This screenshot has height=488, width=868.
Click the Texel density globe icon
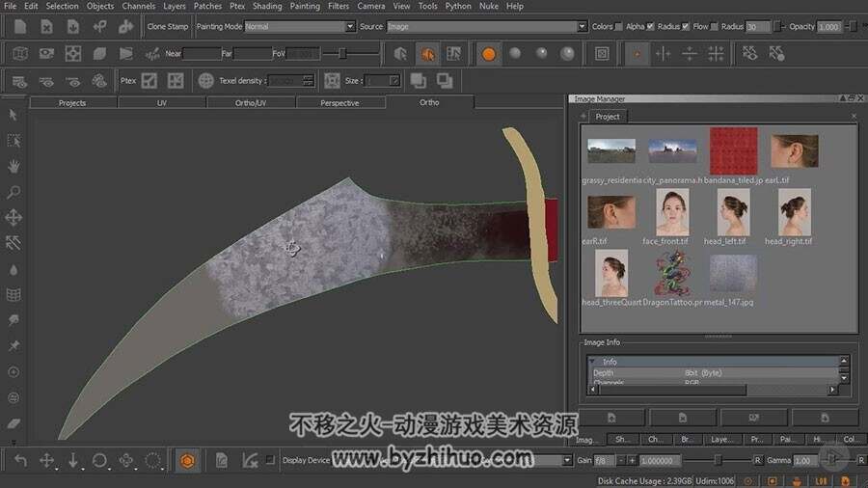(x=206, y=81)
